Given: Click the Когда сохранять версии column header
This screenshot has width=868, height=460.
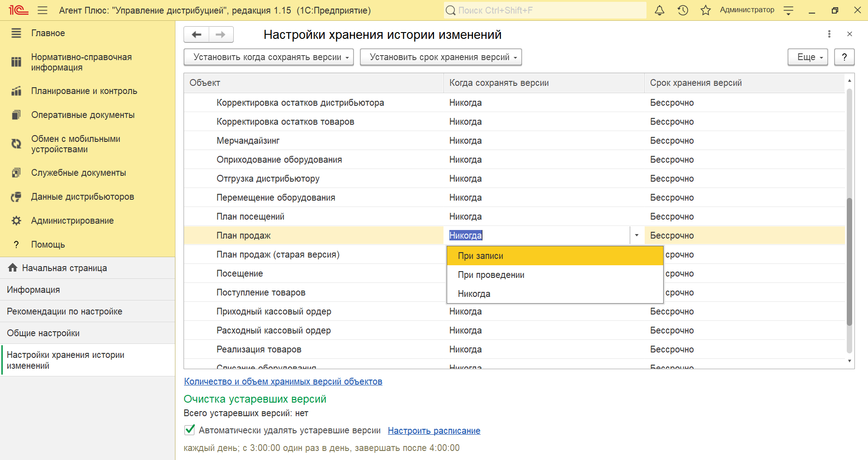Looking at the screenshot, I should pos(544,83).
